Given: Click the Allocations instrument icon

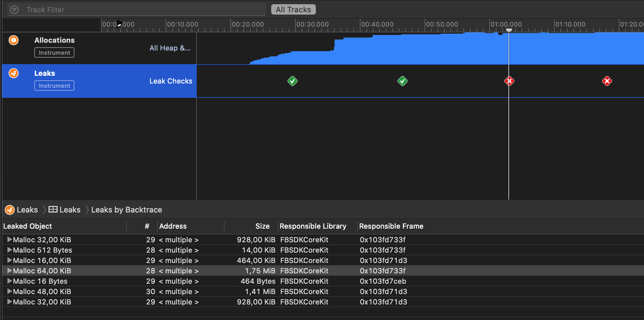Looking at the screenshot, I should (13, 40).
